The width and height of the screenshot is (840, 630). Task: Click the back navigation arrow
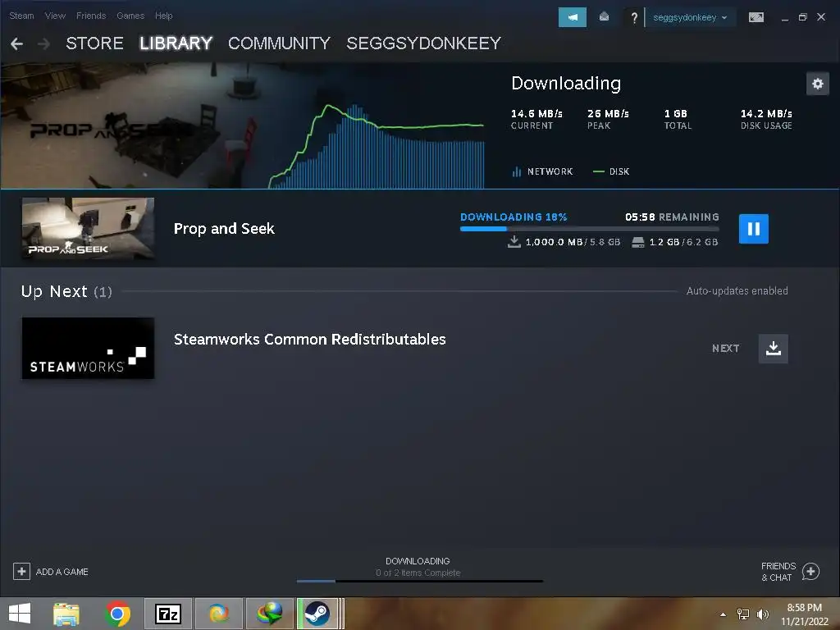tap(16, 43)
